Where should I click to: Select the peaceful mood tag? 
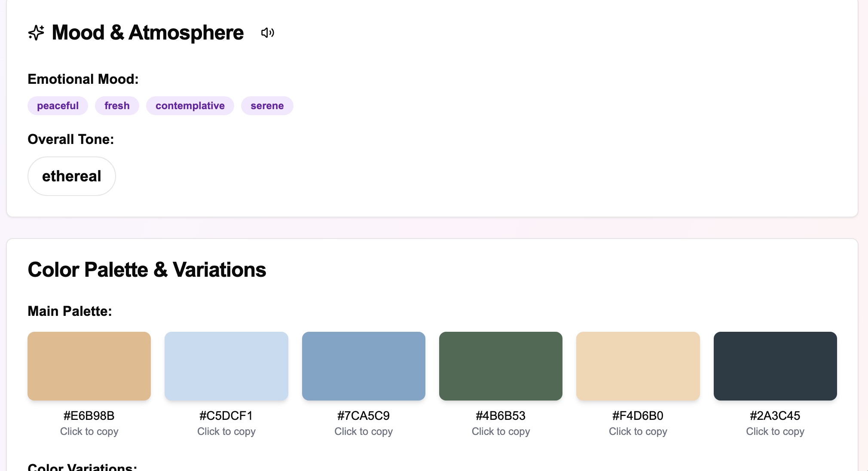58,106
